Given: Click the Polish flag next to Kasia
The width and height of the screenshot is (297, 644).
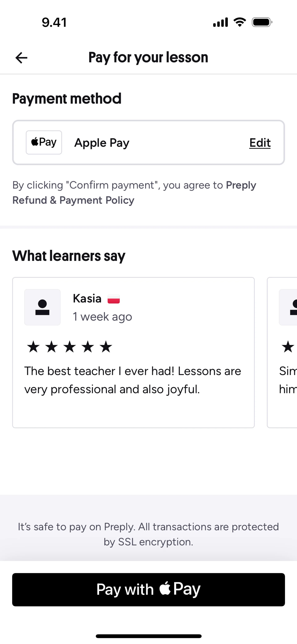Looking at the screenshot, I should tap(114, 299).
